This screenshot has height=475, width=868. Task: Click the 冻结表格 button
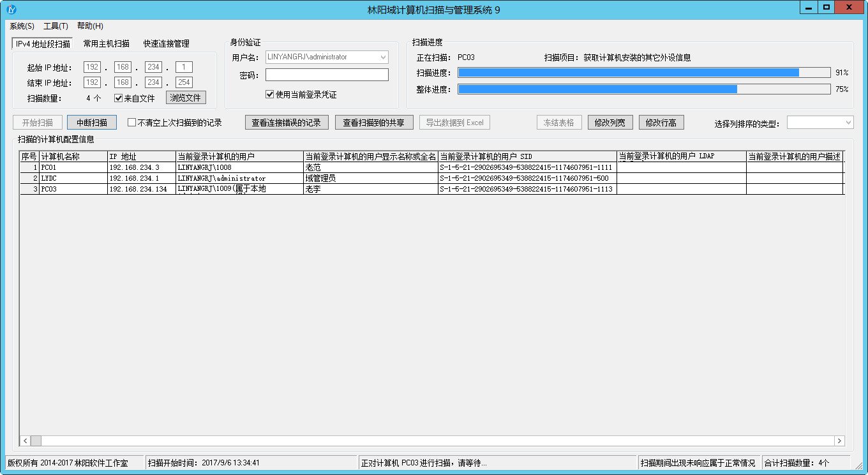pos(559,123)
